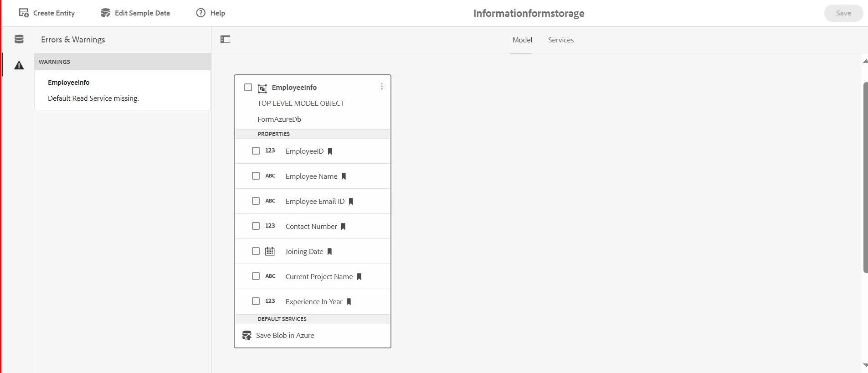This screenshot has height=373, width=868.
Task: Click the Errors & Warnings panel heading
Action: (x=73, y=40)
